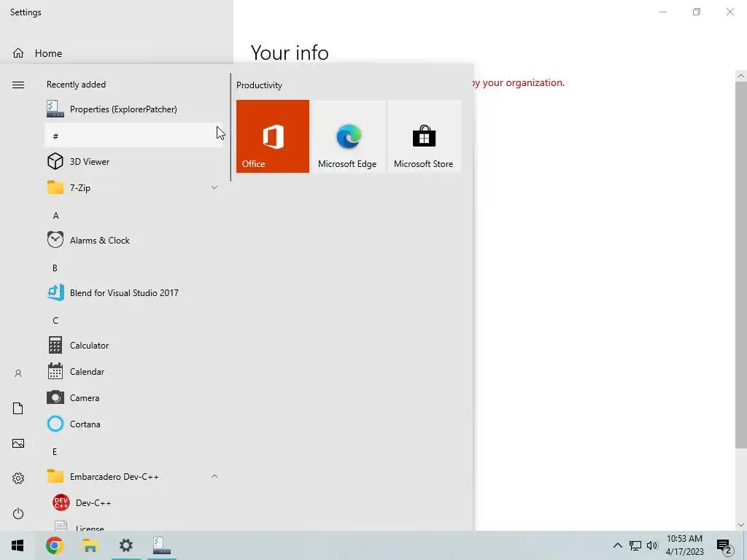Open network status tray icon
Viewport: 747px width, 560px height.
point(635,545)
